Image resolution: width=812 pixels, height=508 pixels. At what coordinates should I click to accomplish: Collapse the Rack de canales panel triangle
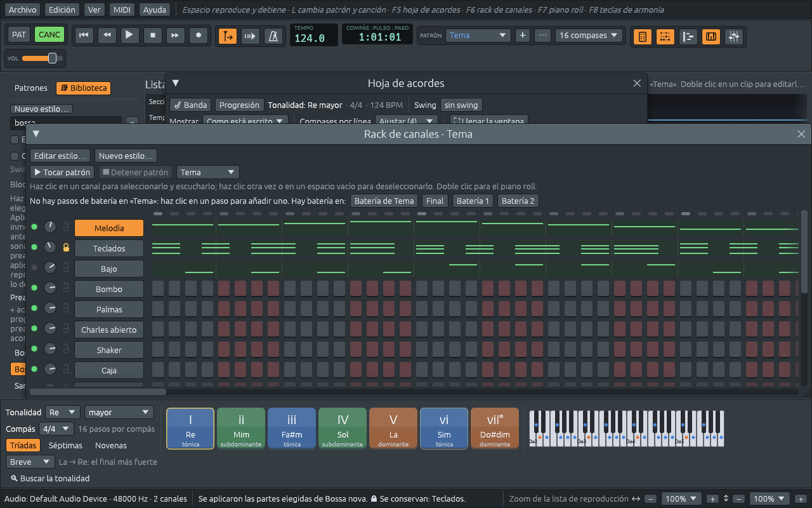tap(36, 133)
